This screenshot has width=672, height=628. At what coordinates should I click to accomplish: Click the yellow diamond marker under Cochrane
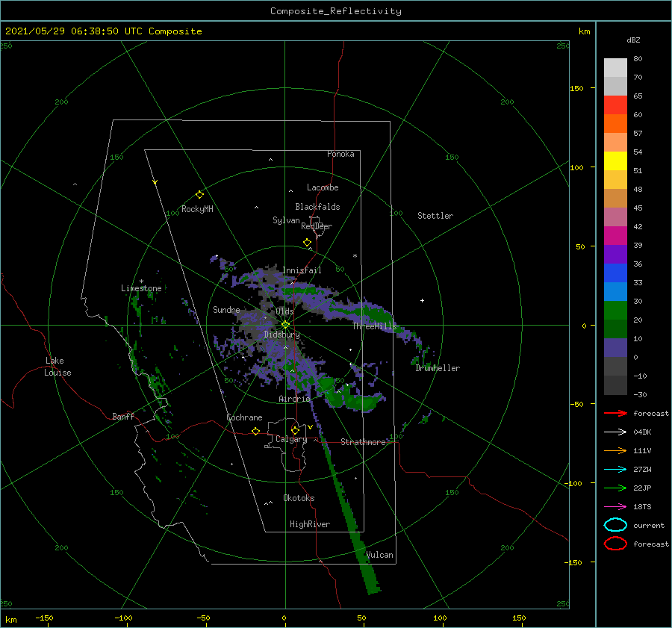(256, 432)
